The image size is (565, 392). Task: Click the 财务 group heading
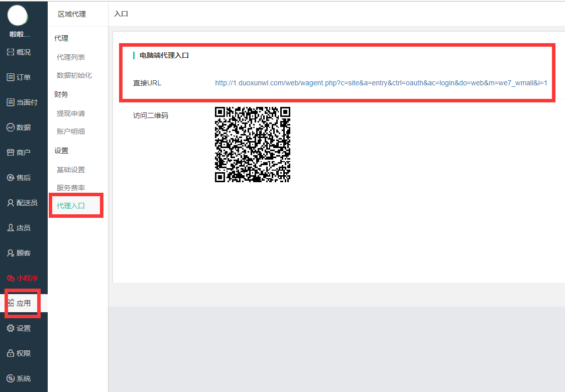coord(61,94)
